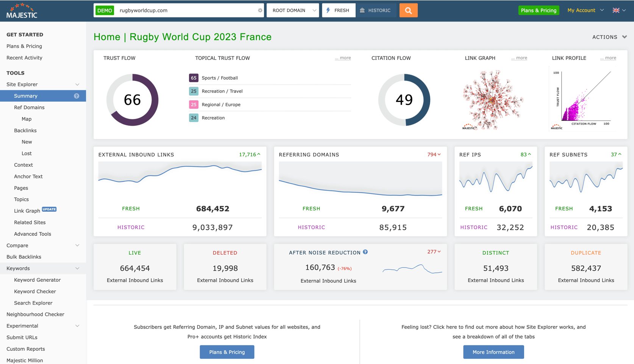Expand the Actions menu
This screenshot has width=634, height=364.
point(609,37)
